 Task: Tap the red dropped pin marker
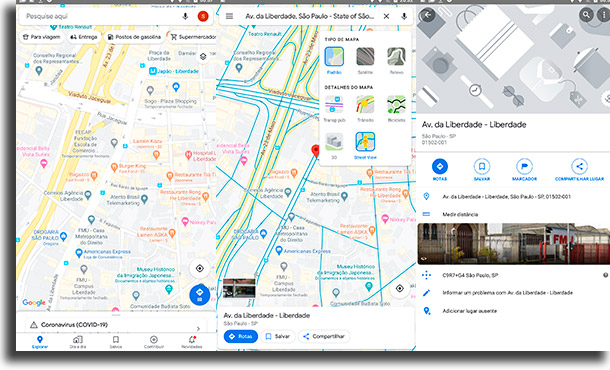click(316, 151)
